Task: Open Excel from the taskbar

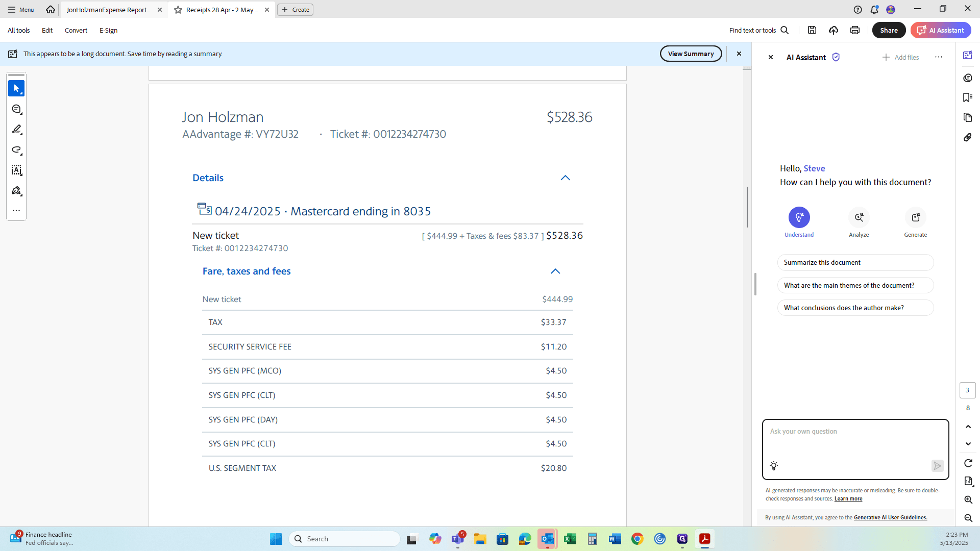Action: click(x=570, y=539)
